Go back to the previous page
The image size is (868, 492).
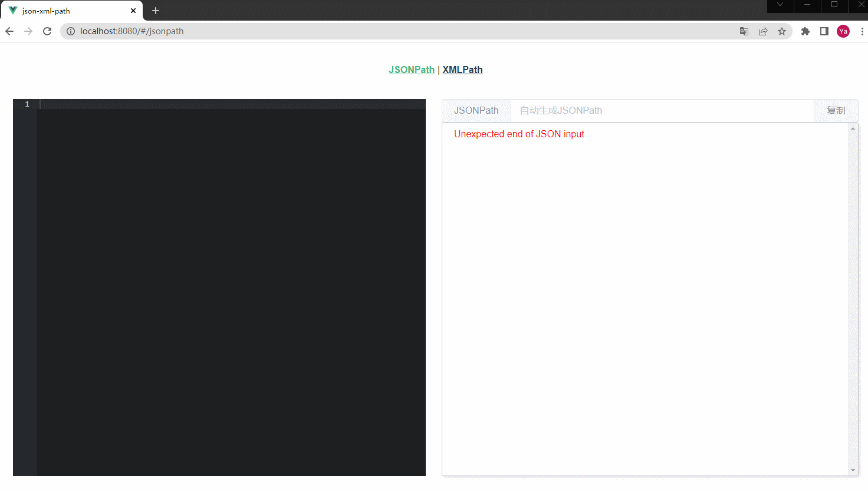tap(9, 31)
